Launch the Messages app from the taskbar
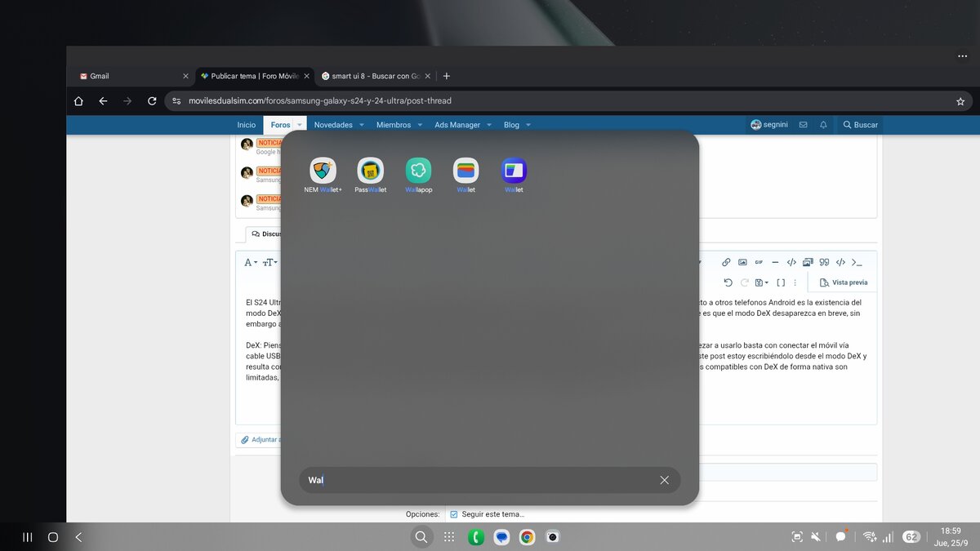Screen dimensions: 980x551 [502, 537]
